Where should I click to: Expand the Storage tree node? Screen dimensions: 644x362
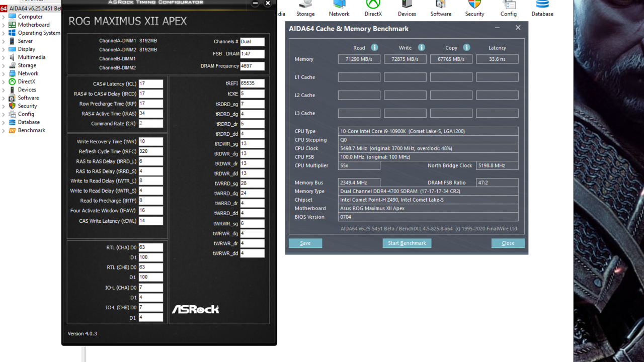4,65
